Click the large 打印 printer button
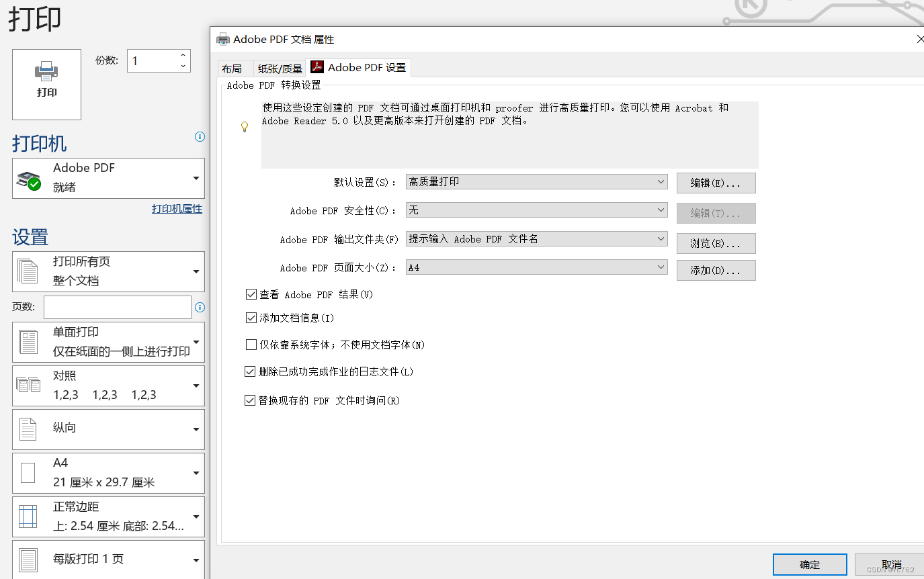The image size is (924, 579). point(46,85)
